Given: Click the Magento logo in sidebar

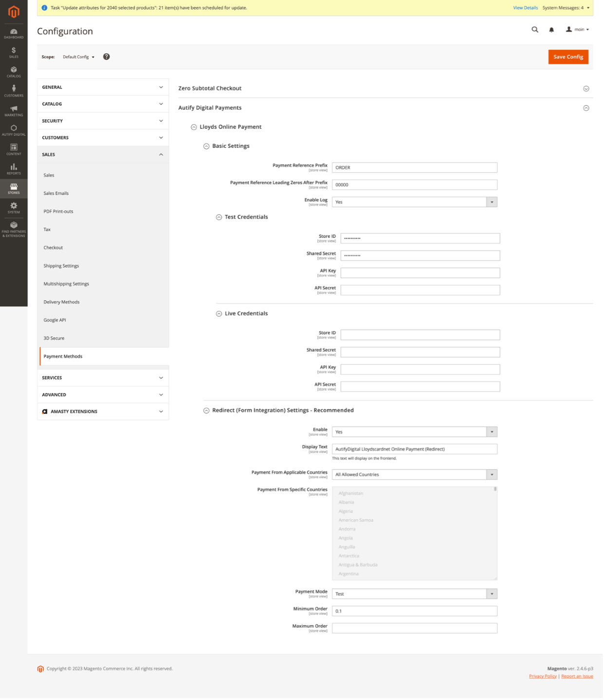Looking at the screenshot, I should [x=14, y=12].
